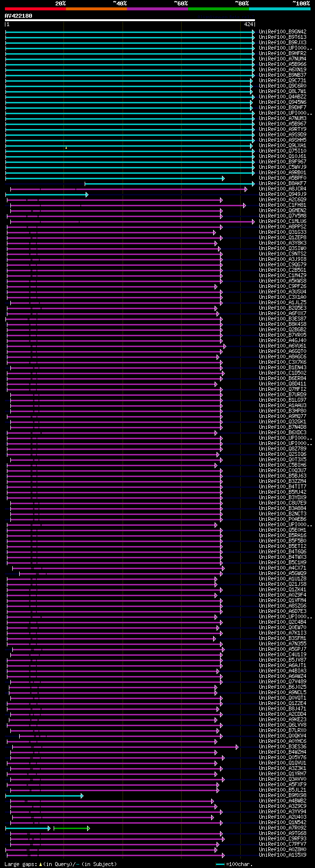The width and height of the screenshot is (315, 868).
Task: Select hit label UniRef100_Q9LXA1
Action: (x=283, y=146)
